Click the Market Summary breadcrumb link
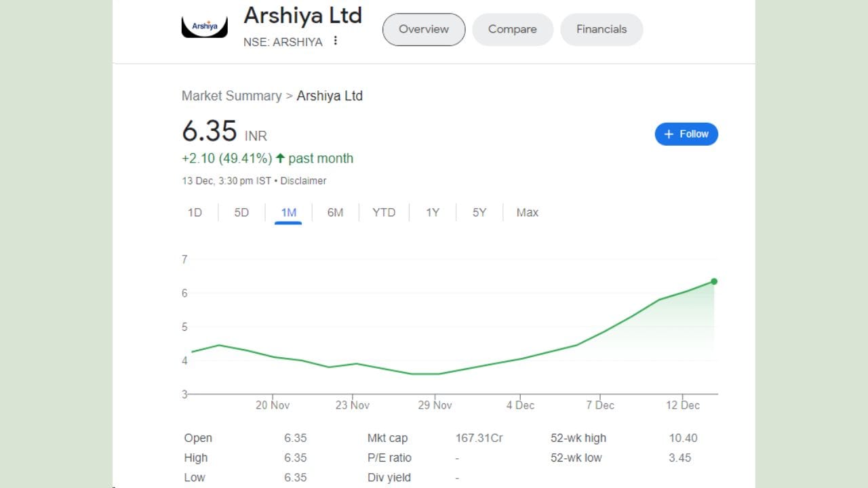This screenshot has width=868, height=488. [x=231, y=96]
